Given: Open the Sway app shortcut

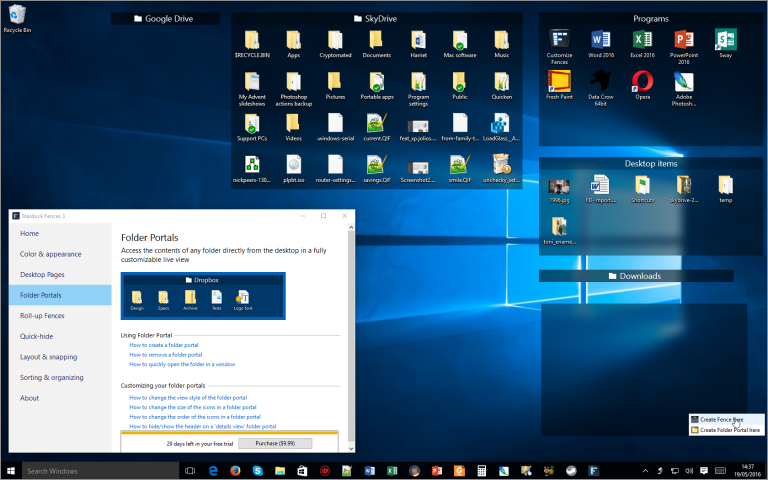Looking at the screenshot, I should point(726,41).
